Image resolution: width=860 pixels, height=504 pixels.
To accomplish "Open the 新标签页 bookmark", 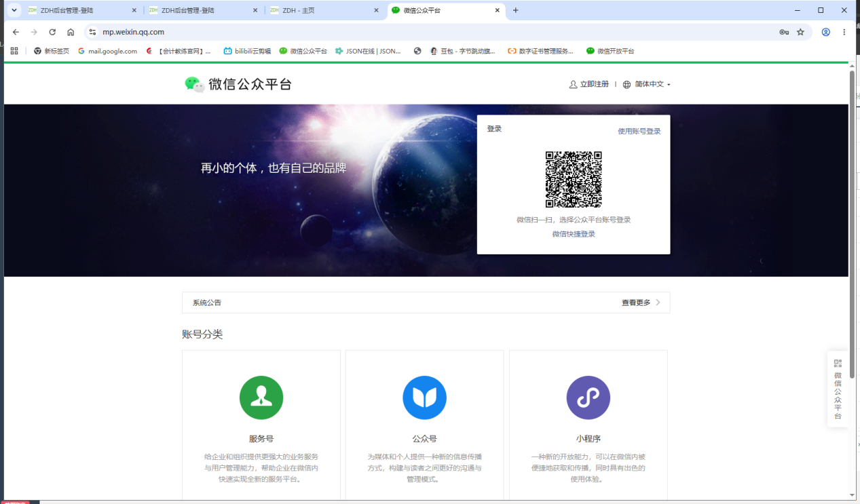I will tap(52, 51).
